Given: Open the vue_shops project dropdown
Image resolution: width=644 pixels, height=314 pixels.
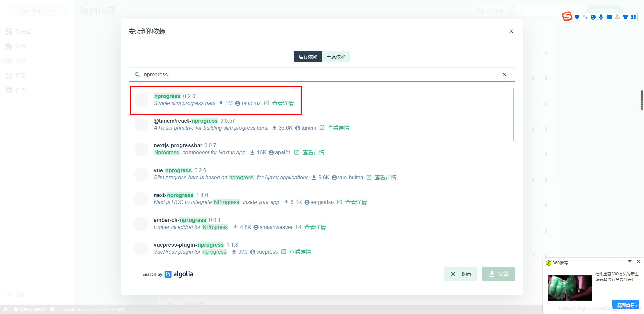Looking at the screenshot, I should [x=37, y=11].
